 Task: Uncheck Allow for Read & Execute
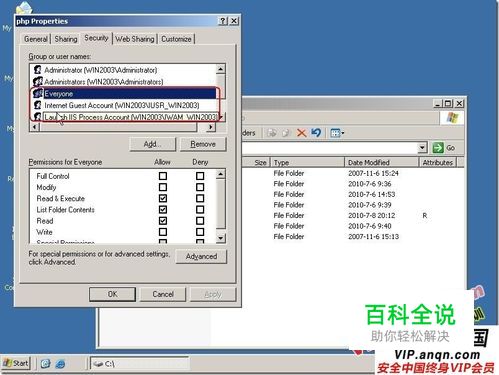click(163, 198)
